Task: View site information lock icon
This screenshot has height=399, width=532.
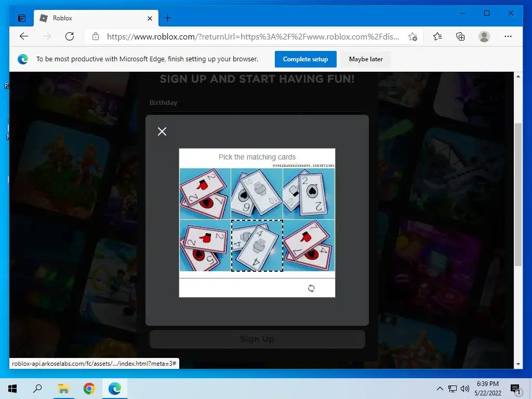Action: pos(96,36)
